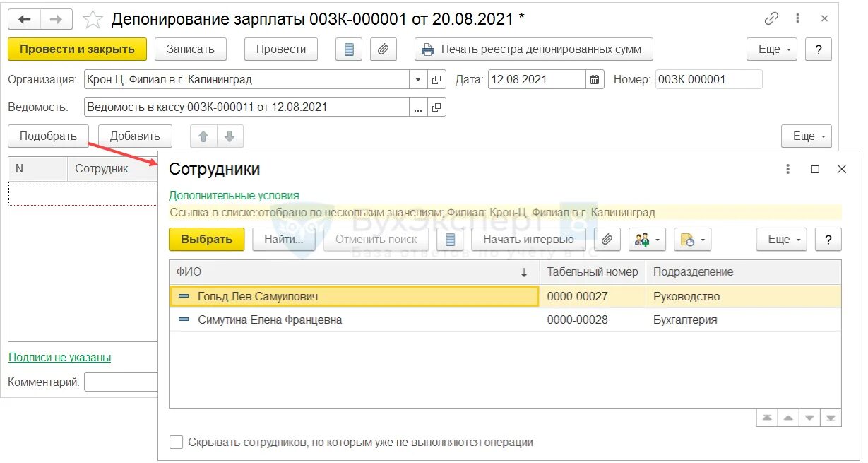Open help with ? in document toolbar
Screen dimensions: 868x463
point(819,49)
